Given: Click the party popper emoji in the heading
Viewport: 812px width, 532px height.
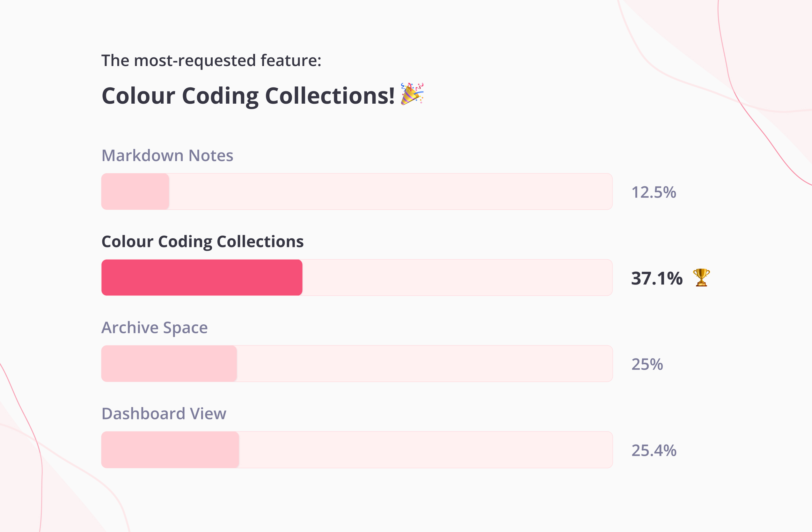Looking at the screenshot, I should 412,94.
